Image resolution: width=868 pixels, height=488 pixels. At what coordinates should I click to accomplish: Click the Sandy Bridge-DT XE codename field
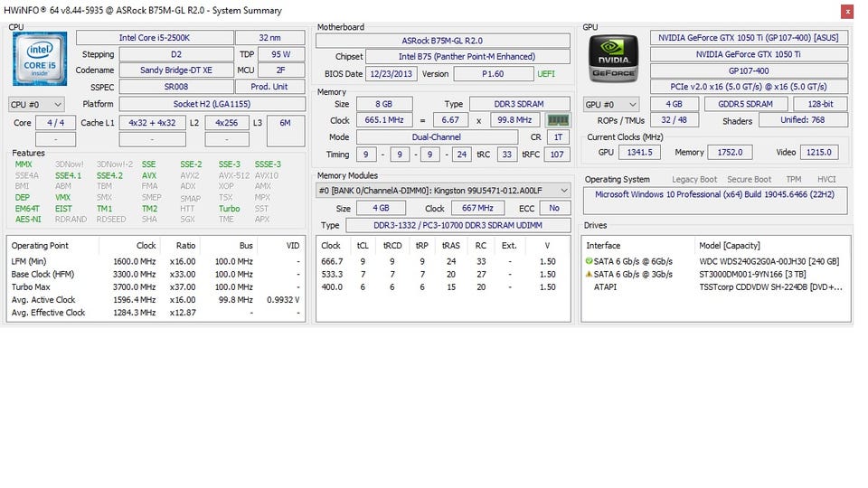pyautogui.click(x=176, y=70)
